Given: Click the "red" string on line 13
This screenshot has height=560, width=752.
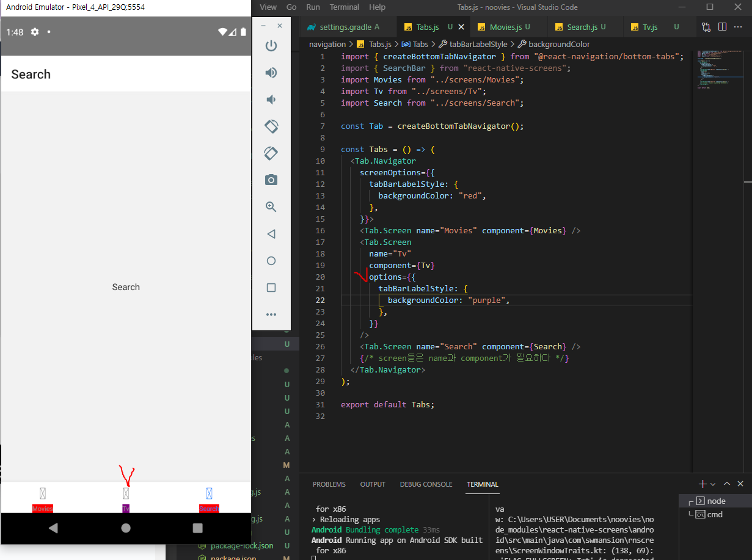Looking at the screenshot, I should 470,195.
